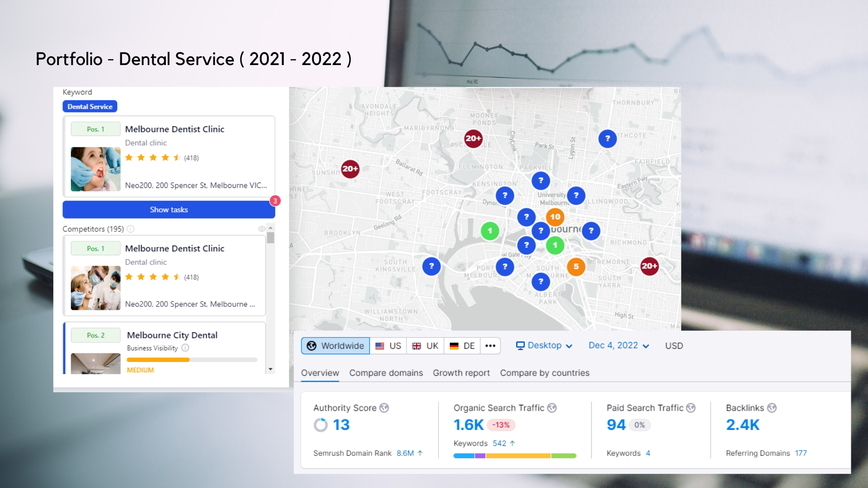Open the Growth report tab
This screenshot has width=868, height=488.
coord(461,373)
